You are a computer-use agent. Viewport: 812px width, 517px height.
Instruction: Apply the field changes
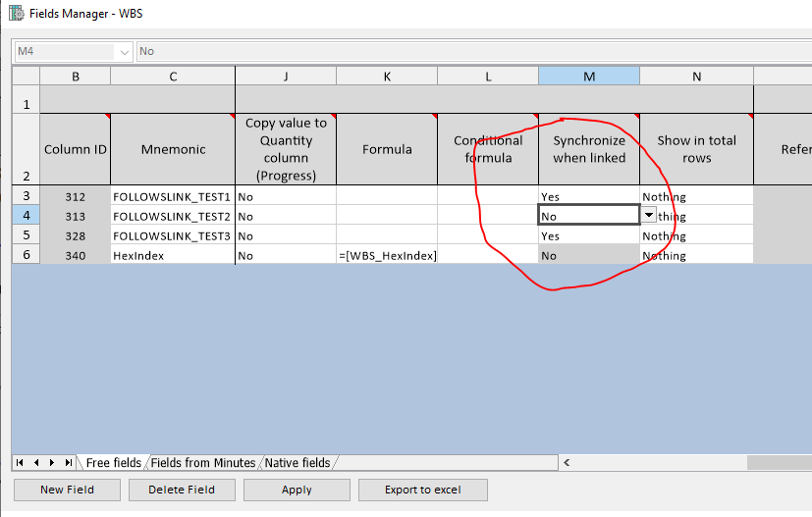(x=297, y=490)
